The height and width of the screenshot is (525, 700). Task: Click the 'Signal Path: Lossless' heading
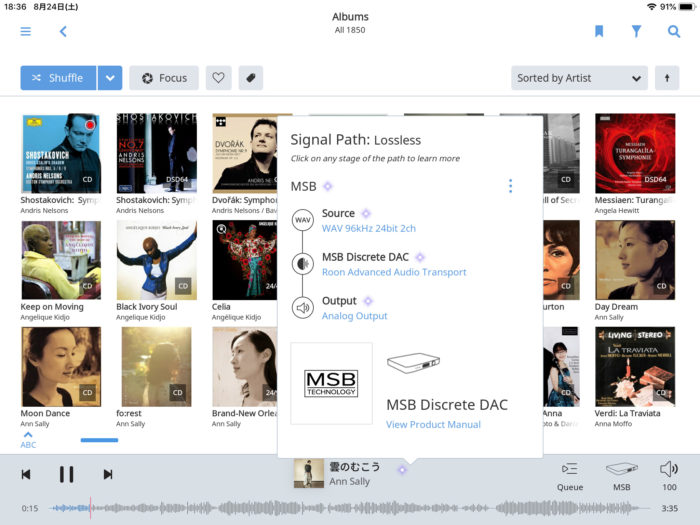[356, 140]
